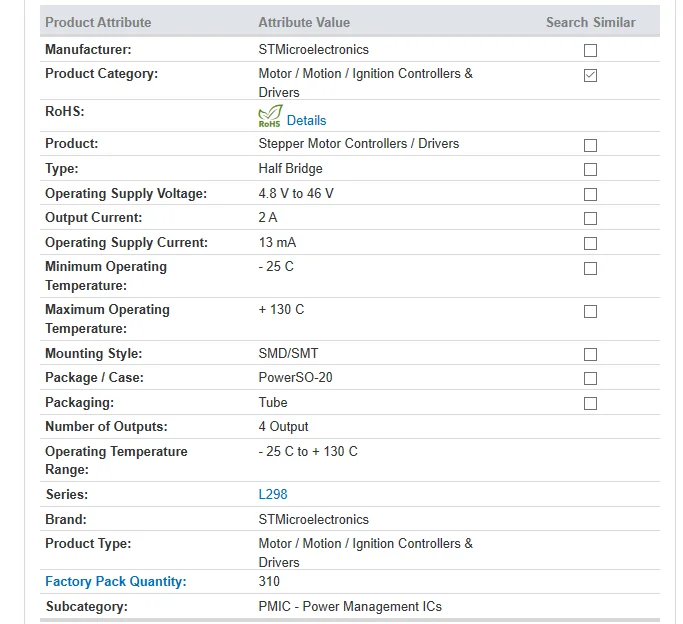Click the - 25 C minimum temperature value

[x=276, y=266]
